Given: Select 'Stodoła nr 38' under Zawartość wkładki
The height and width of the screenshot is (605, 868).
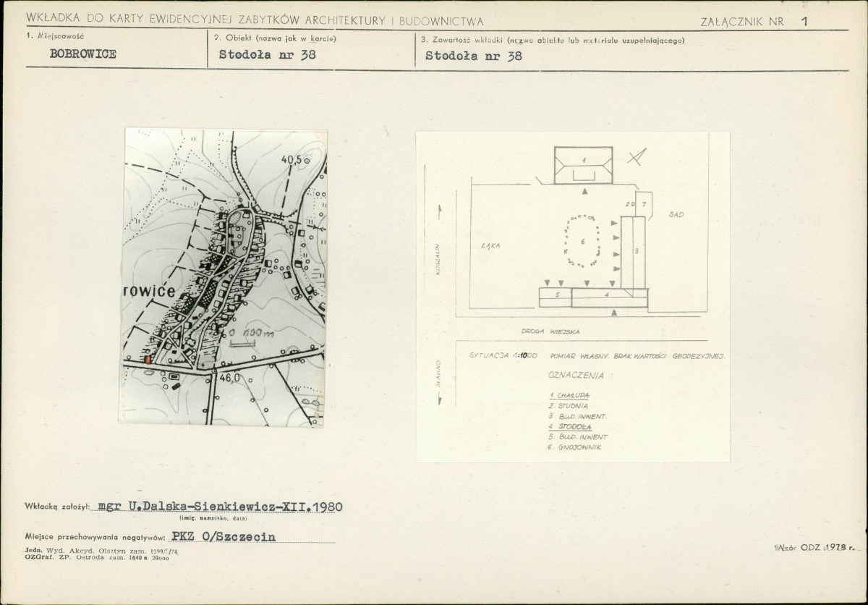Looking at the screenshot, I should coord(473,55).
